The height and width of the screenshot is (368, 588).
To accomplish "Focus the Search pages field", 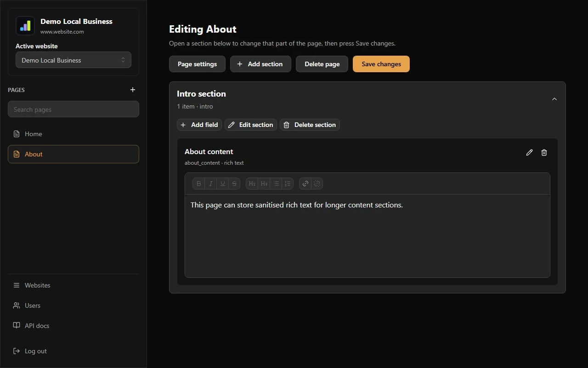I will click(73, 109).
